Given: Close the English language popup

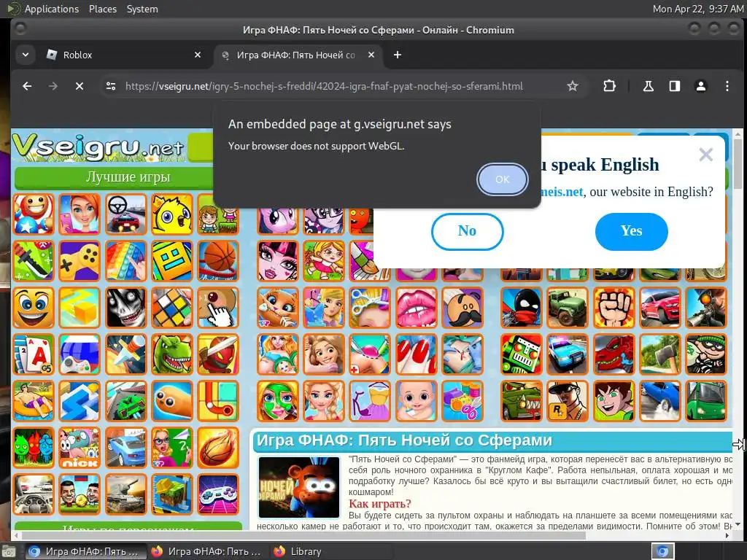Looking at the screenshot, I should (x=705, y=155).
